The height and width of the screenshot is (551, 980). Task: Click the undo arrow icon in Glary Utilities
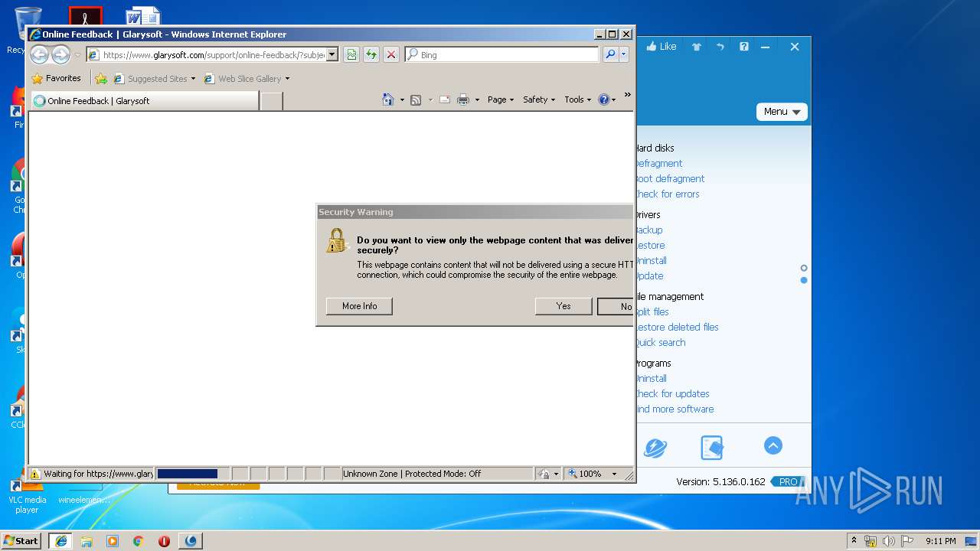(x=720, y=47)
